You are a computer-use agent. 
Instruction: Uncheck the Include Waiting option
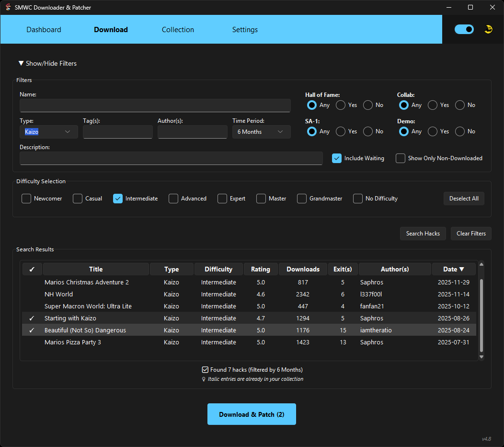(336, 158)
